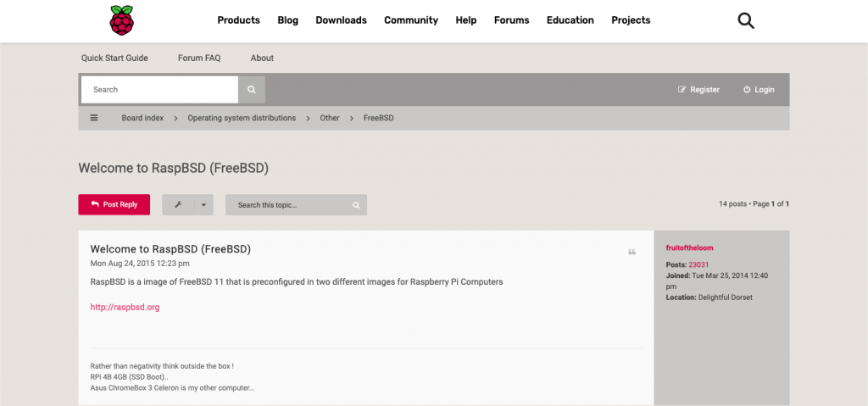
Task: Open the Forum FAQ link
Action: (x=199, y=58)
